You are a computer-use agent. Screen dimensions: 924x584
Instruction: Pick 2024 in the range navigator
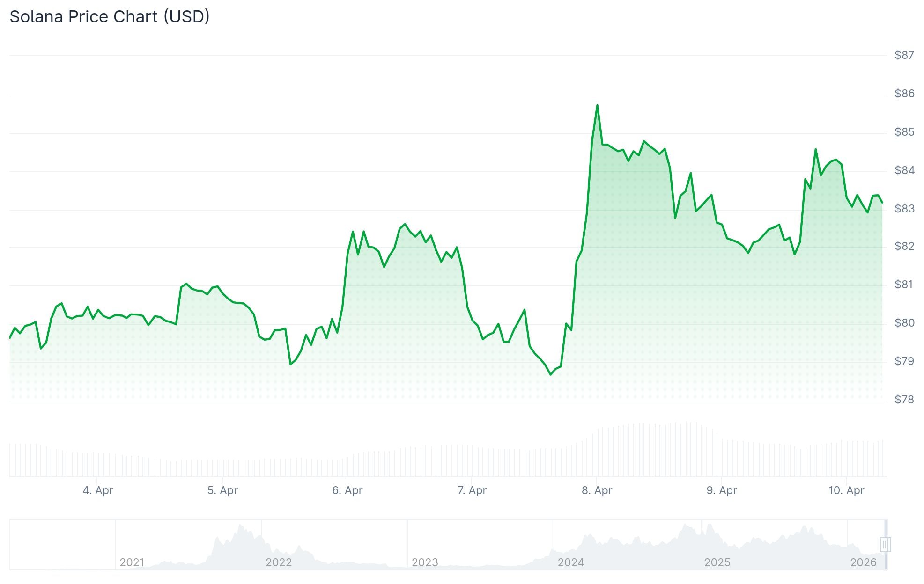coord(570,562)
